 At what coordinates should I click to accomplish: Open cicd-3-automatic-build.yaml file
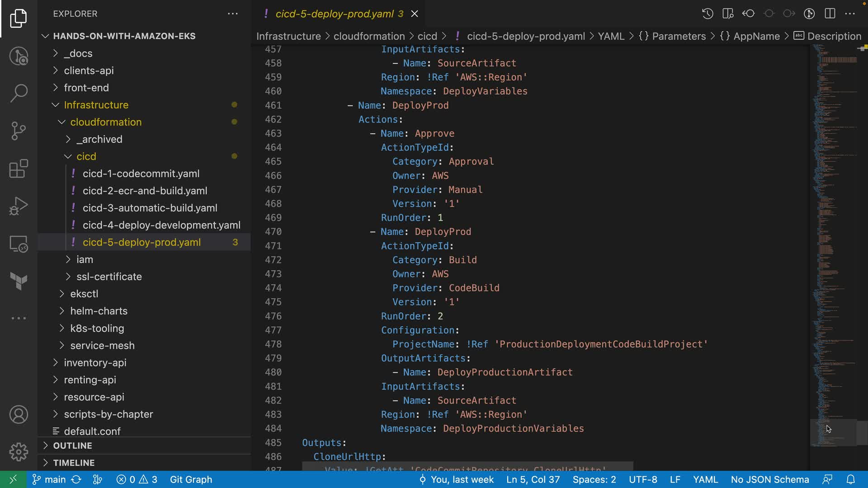pyautogui.click(x=150, y=208)
